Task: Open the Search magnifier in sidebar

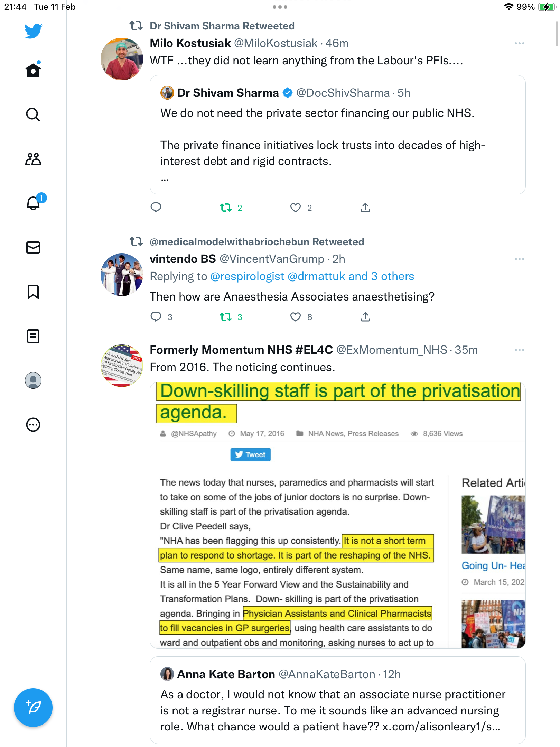Action: pyautogui.click(x=33, y=114)
